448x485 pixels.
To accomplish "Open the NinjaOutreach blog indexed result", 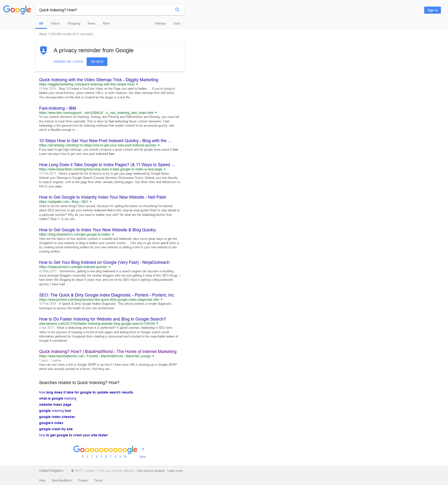I will point(104,262).
